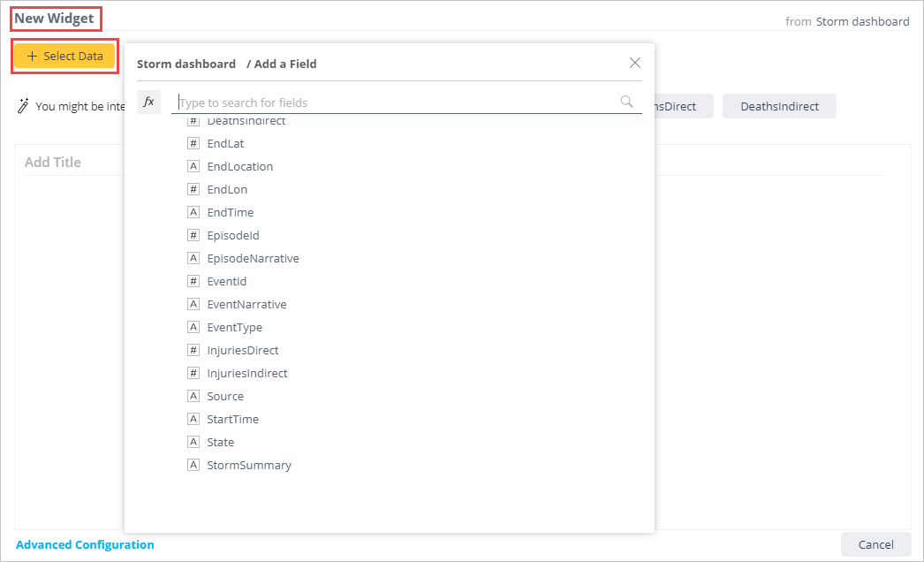The height and width of the screenshot is (562, 924).
Task: Select the DeathsIndirect field chip
Action: pos(779,105)
